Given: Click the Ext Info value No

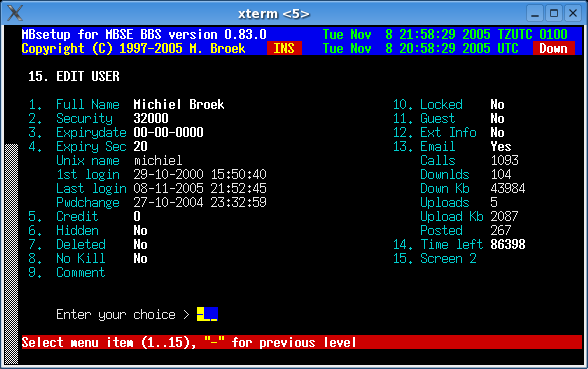Looking at the screenshot, I should click(497, 132).
